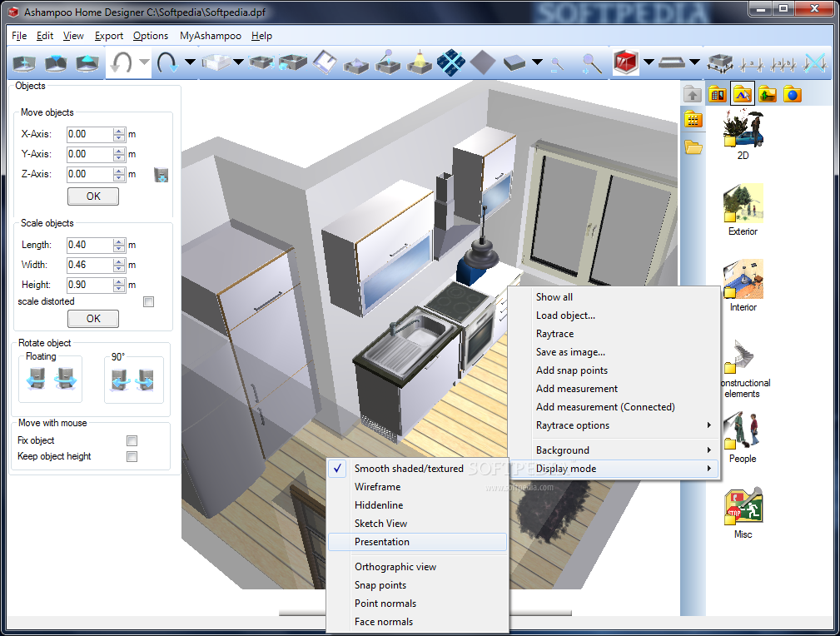Click the red cube display icon
The image size is (840, 636).
point(625,62)
